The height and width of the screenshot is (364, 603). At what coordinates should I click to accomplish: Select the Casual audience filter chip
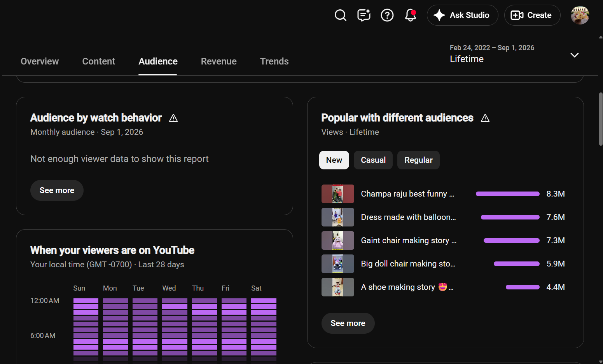point(373,160)
